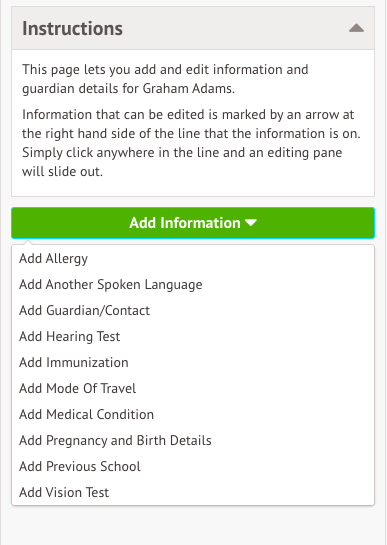Select Add Medical Condition option
Screen dimensions: 387x545
[193, 414]
